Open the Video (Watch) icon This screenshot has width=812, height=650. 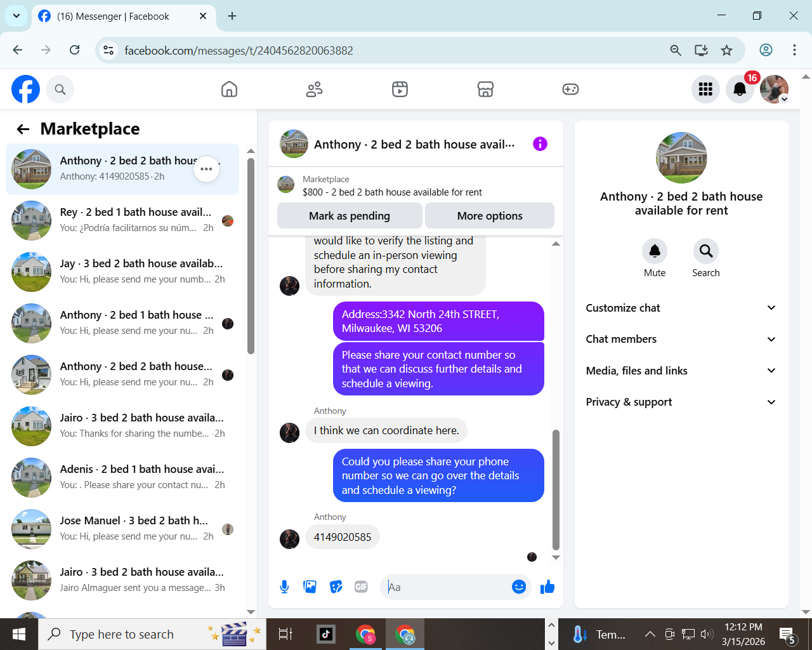[400, 90]
